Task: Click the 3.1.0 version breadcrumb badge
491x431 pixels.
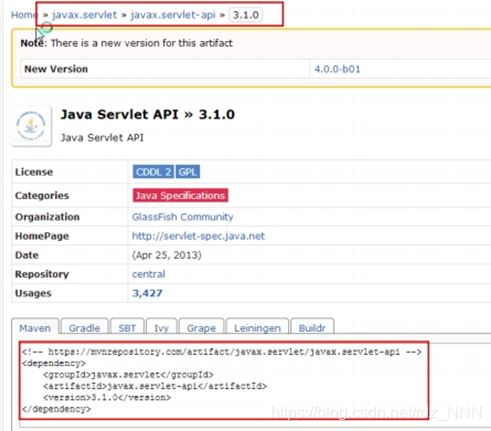Action: tap(246, 15)
